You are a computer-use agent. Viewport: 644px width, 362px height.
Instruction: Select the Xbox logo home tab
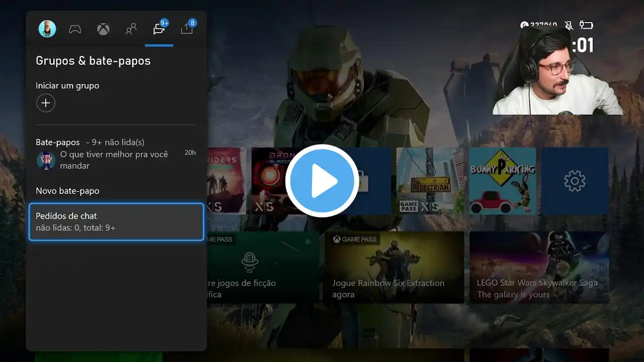coord(103,29)
